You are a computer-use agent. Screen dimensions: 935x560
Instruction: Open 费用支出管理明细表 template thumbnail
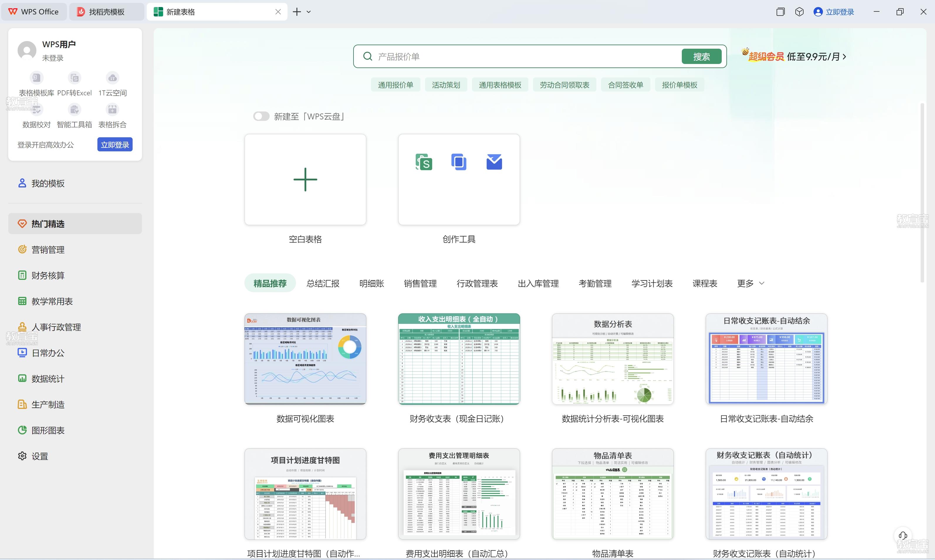[x=459, y=494]
